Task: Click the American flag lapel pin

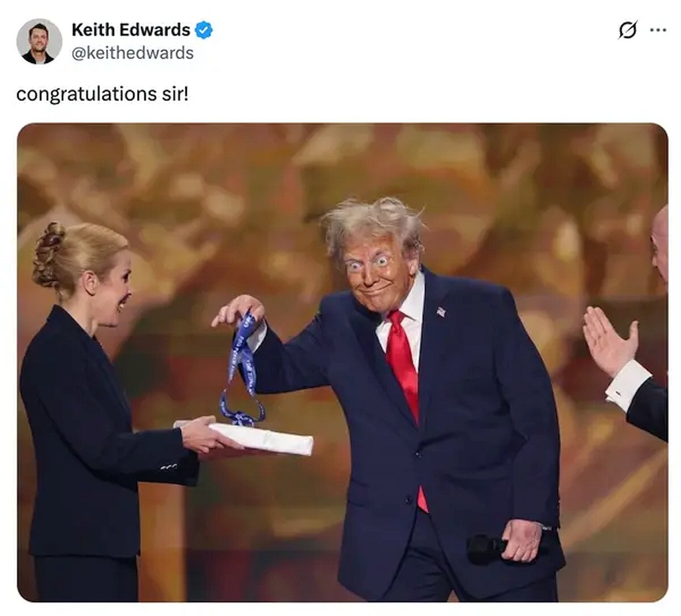Action: point(441,312)
